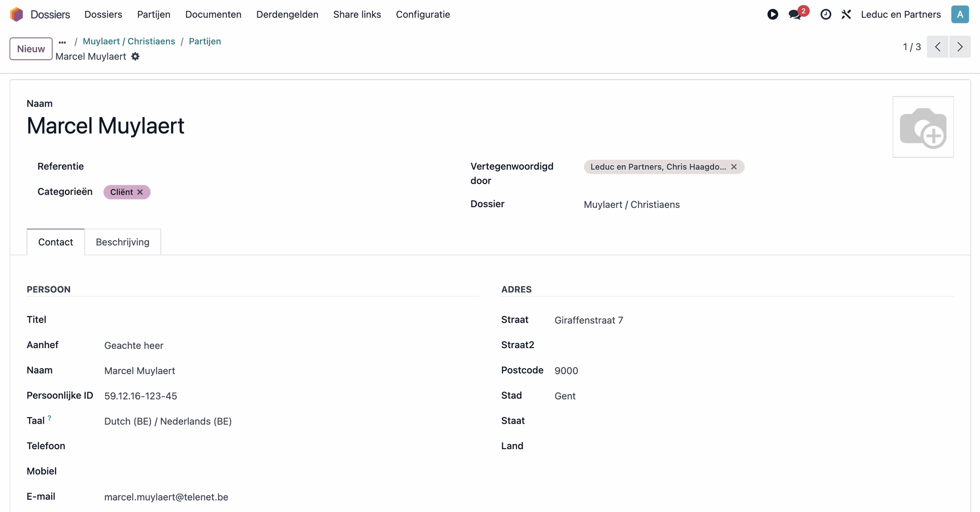Click the play/record icon in top bar

772,14
